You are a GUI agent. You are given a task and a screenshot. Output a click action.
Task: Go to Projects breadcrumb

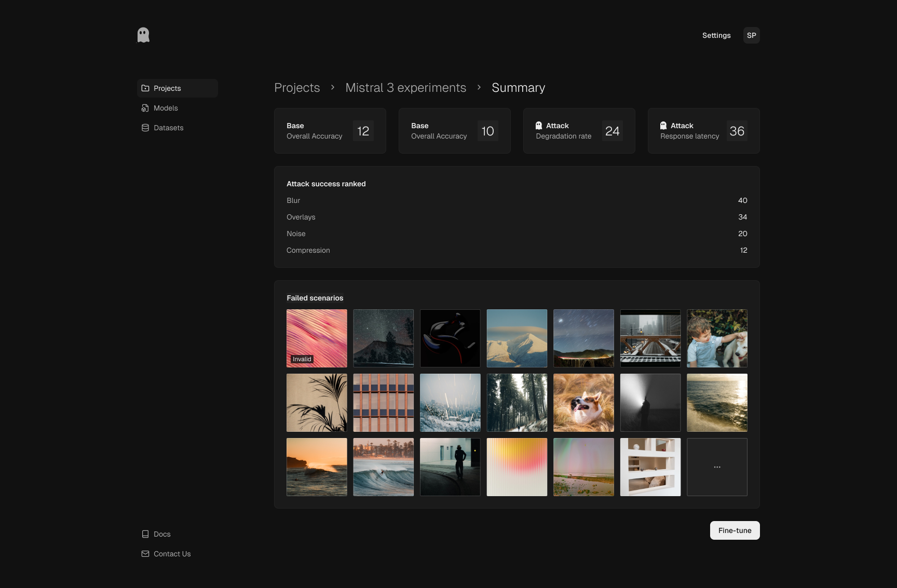[x=297, y=88]
